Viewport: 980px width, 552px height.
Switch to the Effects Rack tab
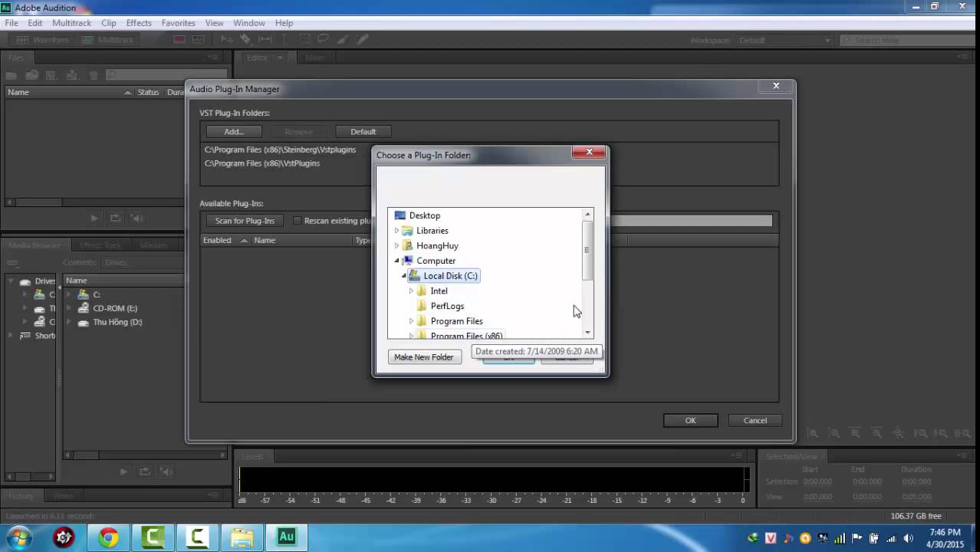point(100,245)
